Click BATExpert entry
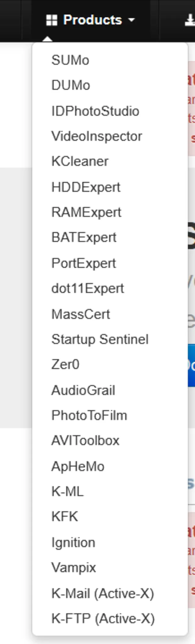The width and height of the screenshot is (195, 644). [x=84, y=238]
